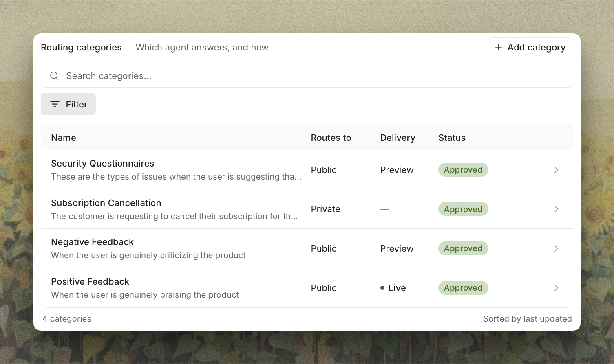Click Approved badge for Positive Feedback

[x=463, y=288]
